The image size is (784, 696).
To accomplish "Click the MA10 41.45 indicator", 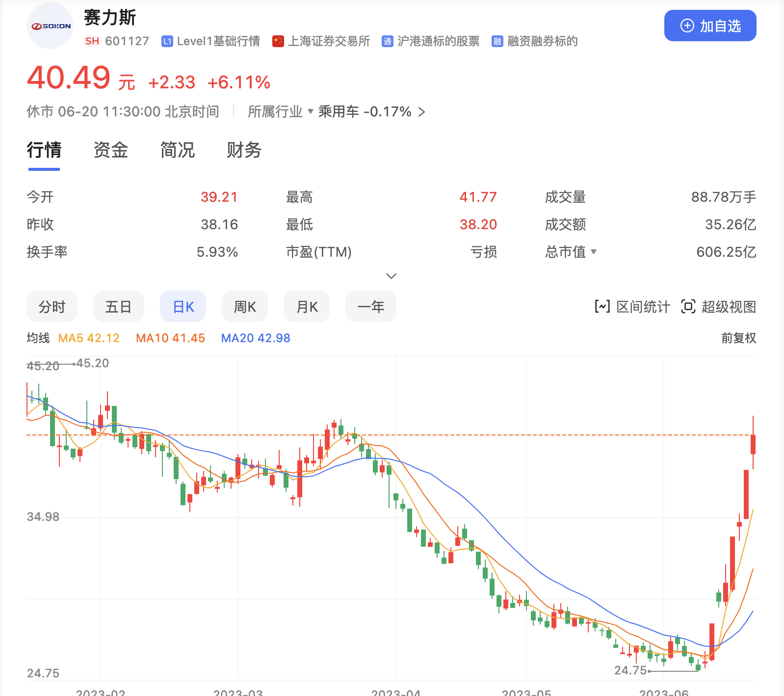I will coord(170,338).
